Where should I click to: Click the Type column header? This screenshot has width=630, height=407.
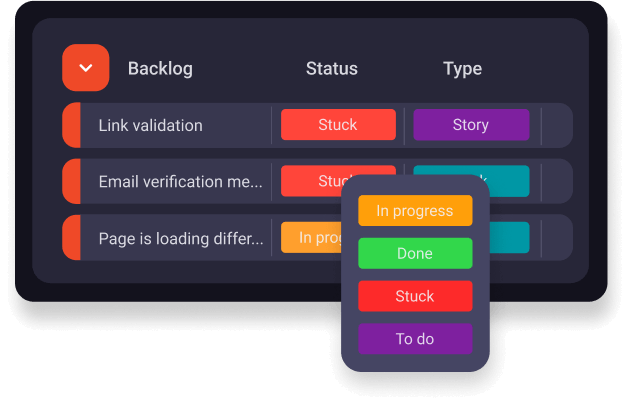point(462,69)
